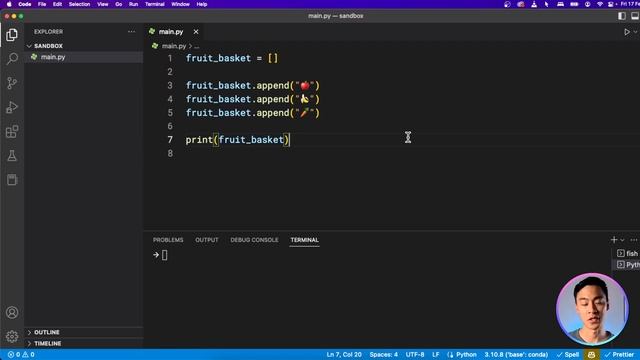The height and width of the screenshot is (360, 640).
Task: Switch to the OUTPUT panel tab
Action: tap(207, 240)
